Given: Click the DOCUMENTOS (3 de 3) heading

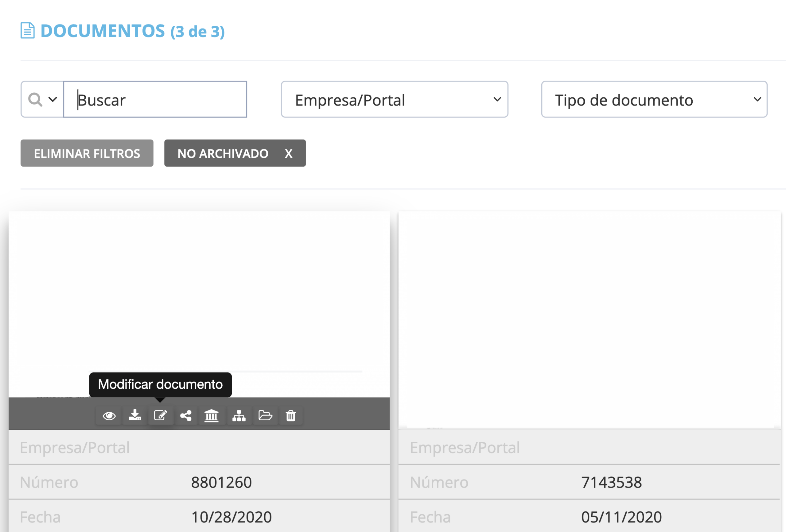Looking at the screenshot, I should (x=132, y=31).
